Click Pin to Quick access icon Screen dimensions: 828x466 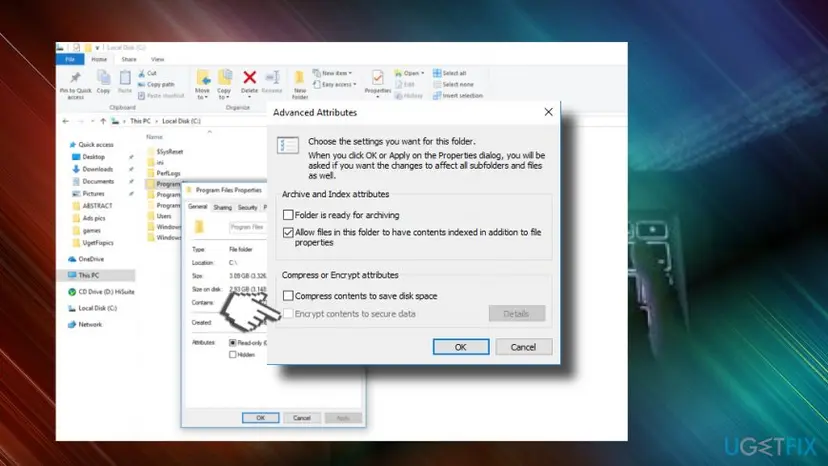click(76, 78)
